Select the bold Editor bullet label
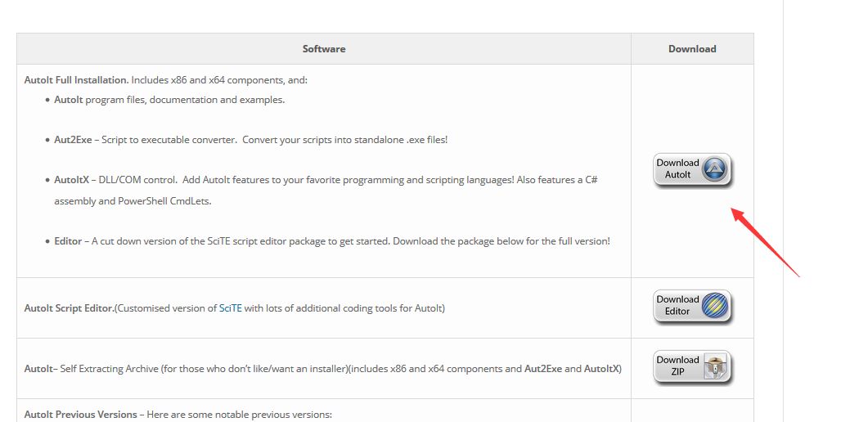 tap(68, 241)
